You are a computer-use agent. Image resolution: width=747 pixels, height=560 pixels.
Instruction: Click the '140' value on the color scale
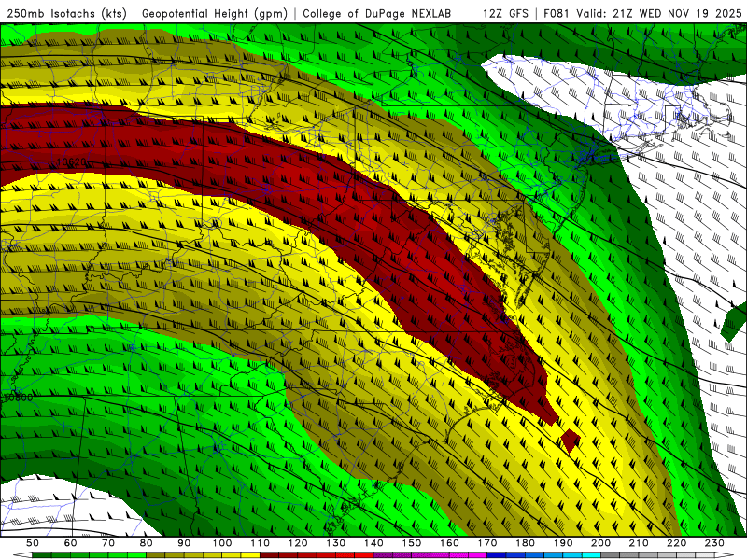point(373,543)
